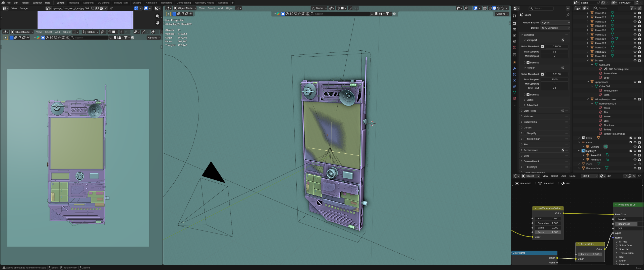Click the viewport sampling presets icon
Image resolution: width=644 pixels, height=270 pixels.
562,40
